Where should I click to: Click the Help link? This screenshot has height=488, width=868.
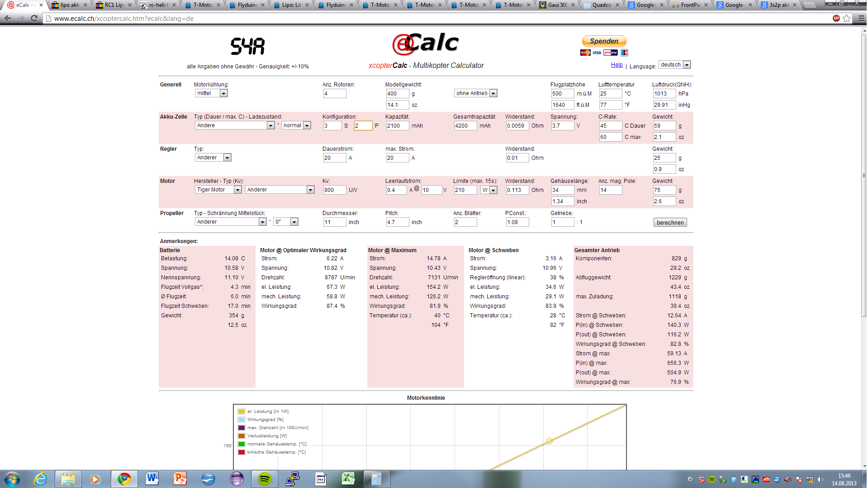pos(617,65)
